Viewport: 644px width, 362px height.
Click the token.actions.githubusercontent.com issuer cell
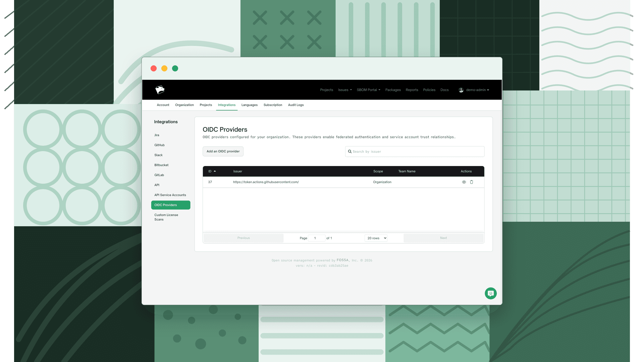266,182
